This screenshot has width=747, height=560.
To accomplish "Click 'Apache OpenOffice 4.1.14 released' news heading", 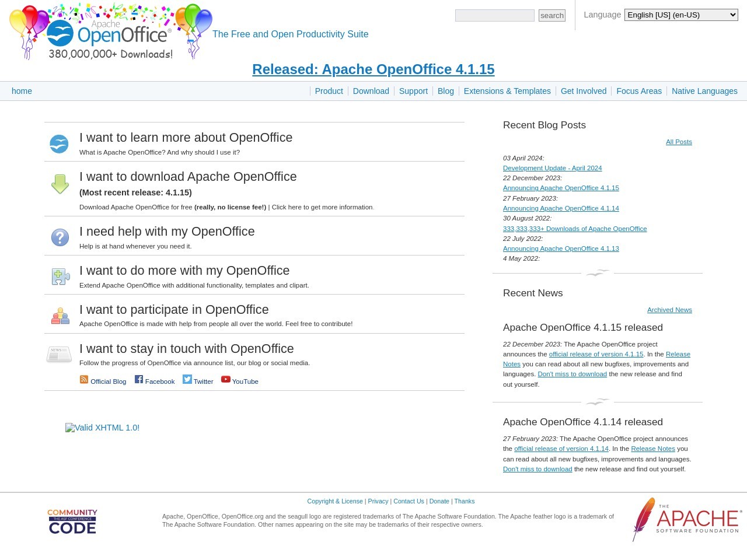I will point(583,422).
